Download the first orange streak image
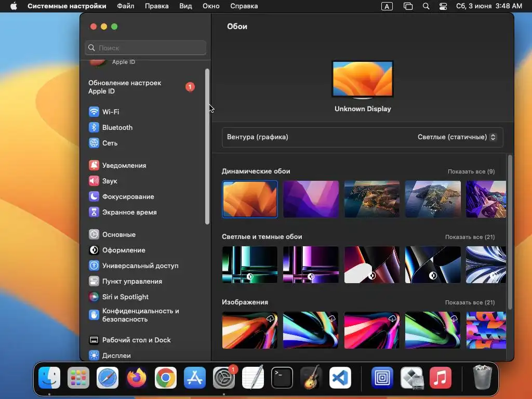 270,318
